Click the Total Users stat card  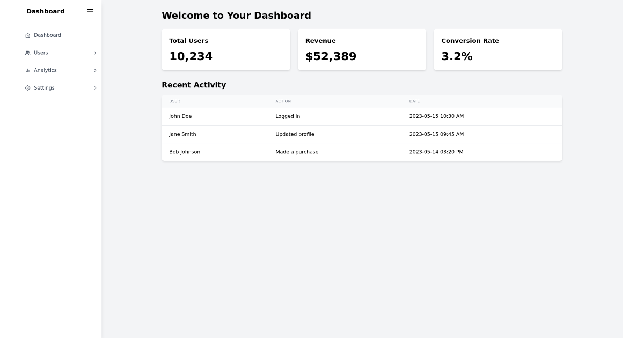coord(226,49)
